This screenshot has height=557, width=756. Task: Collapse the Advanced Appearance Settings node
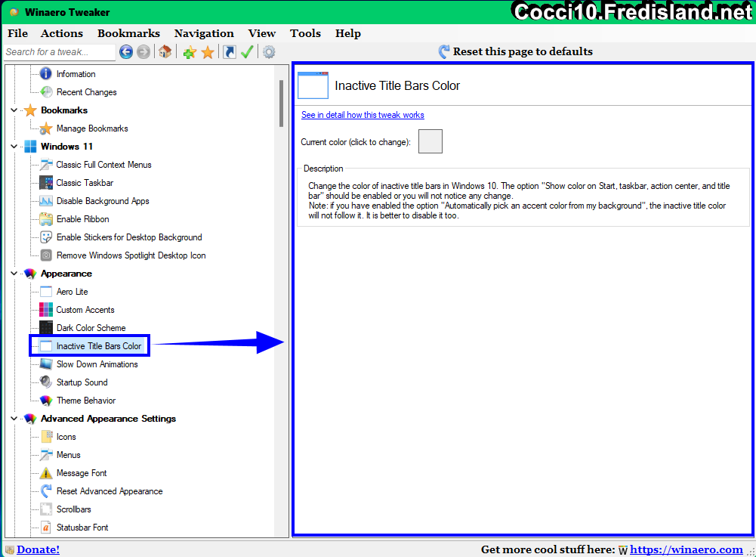14,419
